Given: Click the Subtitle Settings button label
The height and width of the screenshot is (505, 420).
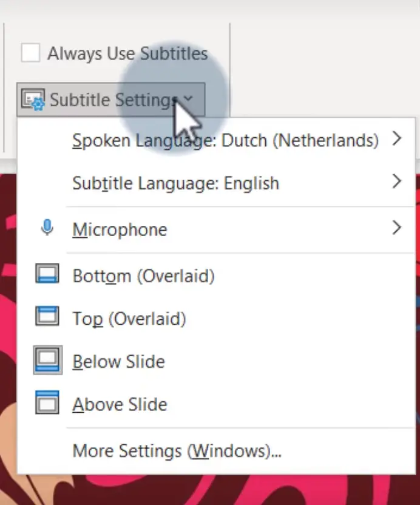Looking at the screenshot, I should coord(113,100).
